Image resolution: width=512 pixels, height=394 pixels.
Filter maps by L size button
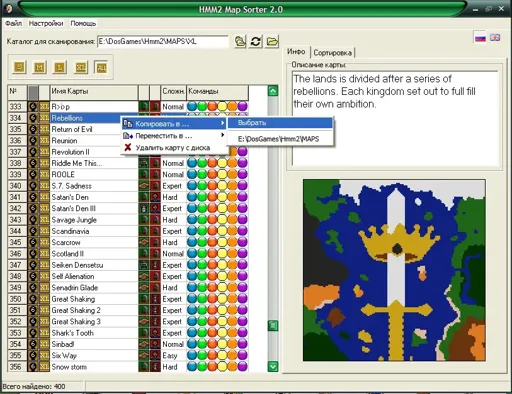(x=60, y=67)
